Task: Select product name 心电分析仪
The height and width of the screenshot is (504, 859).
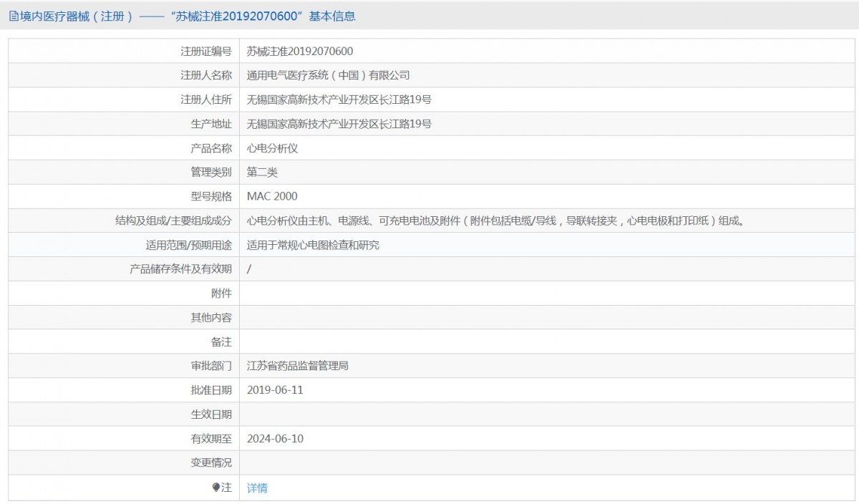Action: (273, 148)
